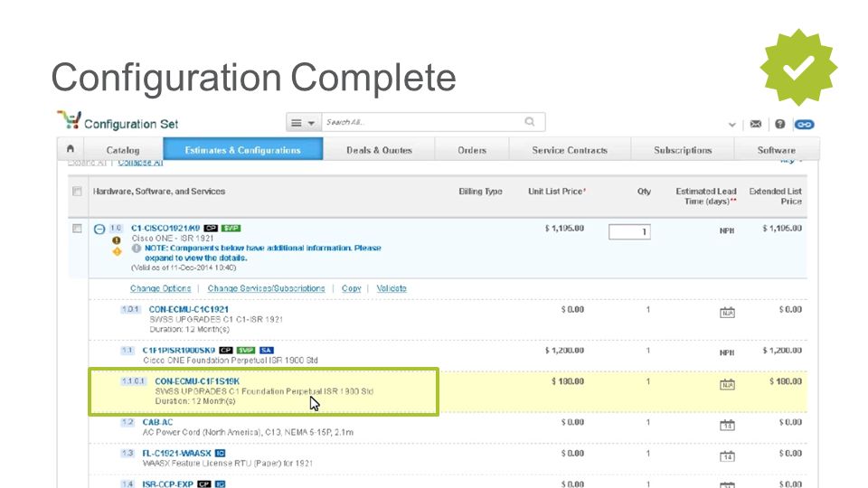Screen dimensions: 868x488
Task: Click the Collapse All link
Action: tap(141, 163)
